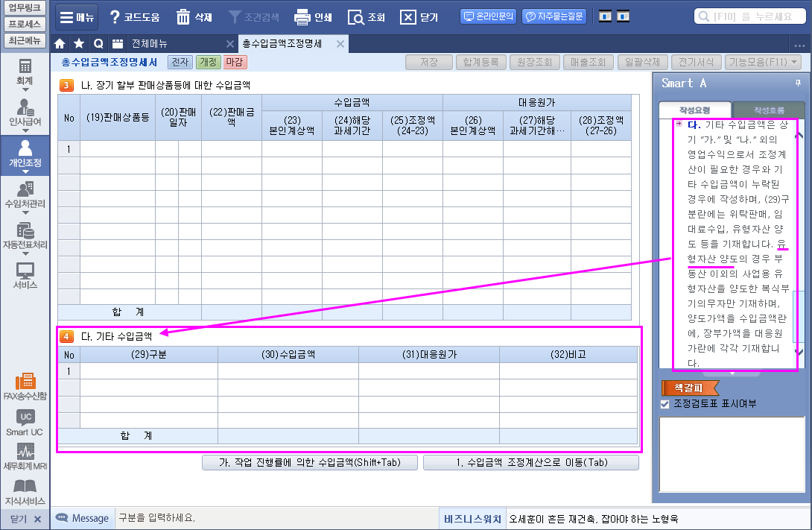812x530 pixels.
Task: Expand 인사급여 module arrow
Action: click(25, 130)
